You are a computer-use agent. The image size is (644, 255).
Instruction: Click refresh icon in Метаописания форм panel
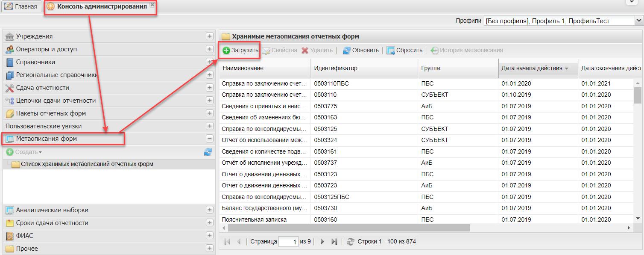208,152
